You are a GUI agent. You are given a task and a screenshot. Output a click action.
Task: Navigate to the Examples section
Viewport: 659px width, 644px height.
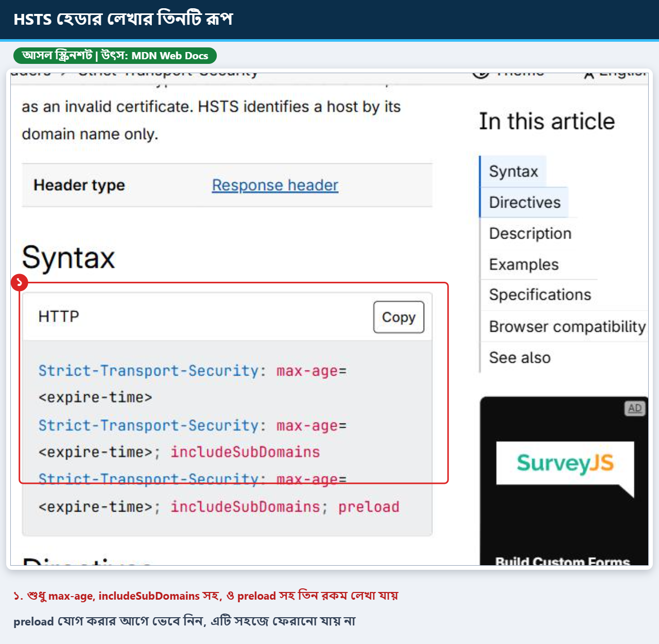point(524,264)
